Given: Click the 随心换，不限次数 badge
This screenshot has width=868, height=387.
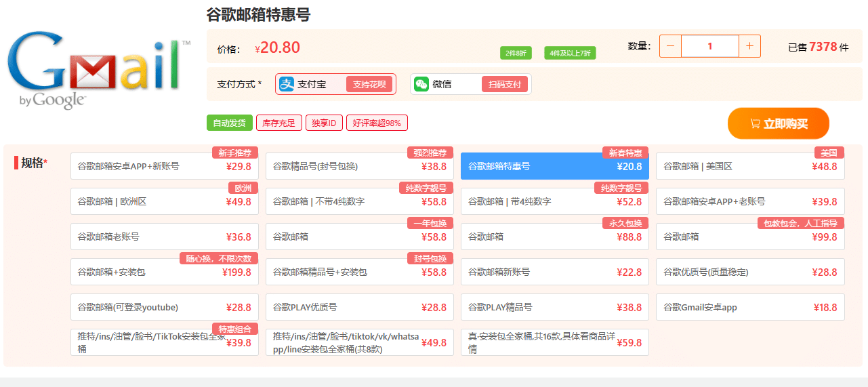Looking at the screenshot, I should (x=219, y=258).
